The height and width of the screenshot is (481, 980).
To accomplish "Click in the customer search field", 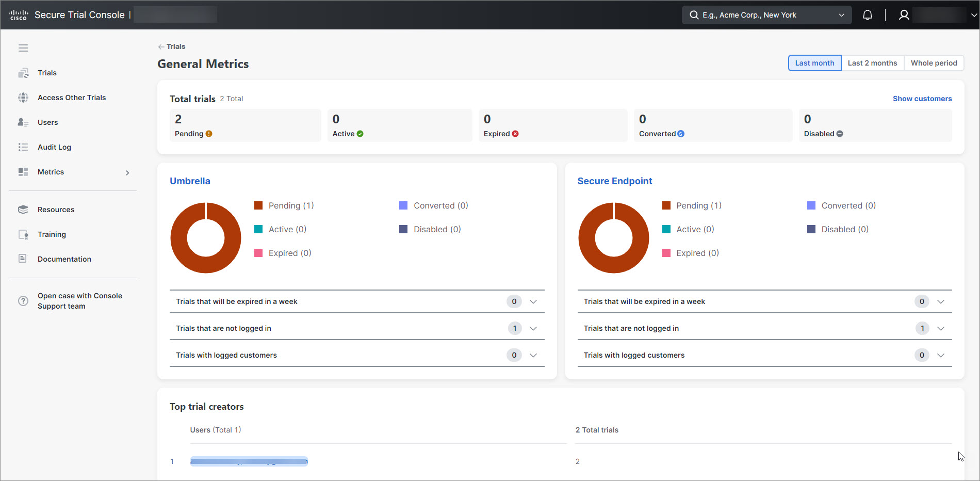I will coord(766,15).
